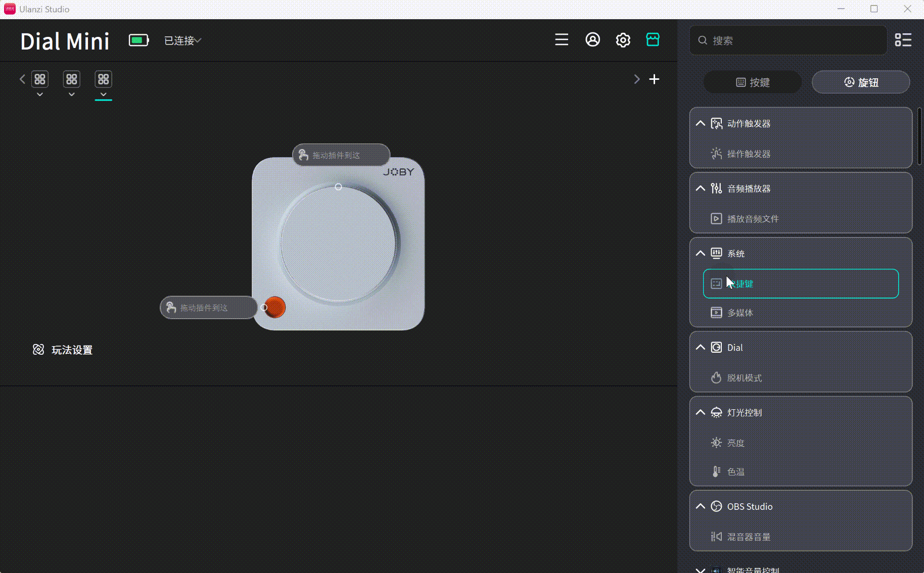Add a new page with the plus icon

(654, 79)
